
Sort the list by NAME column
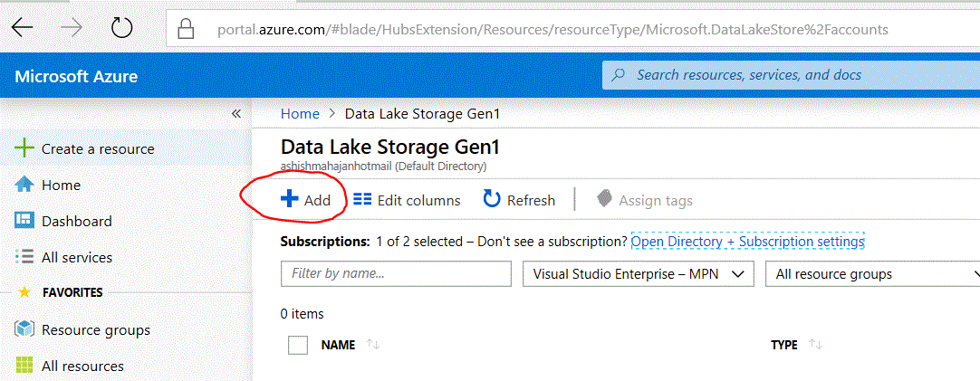[338, 345]
